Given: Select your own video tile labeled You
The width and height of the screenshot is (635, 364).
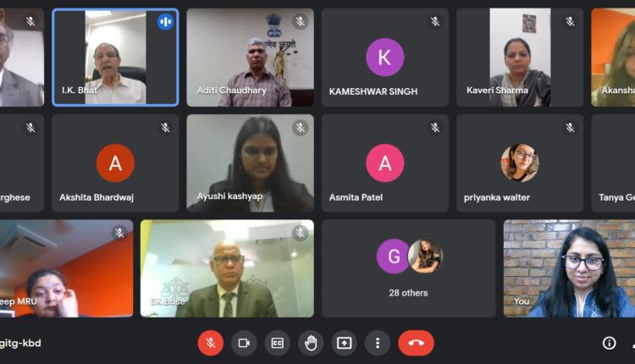Looking at the screenshot, I should click(x=569, y=268).
